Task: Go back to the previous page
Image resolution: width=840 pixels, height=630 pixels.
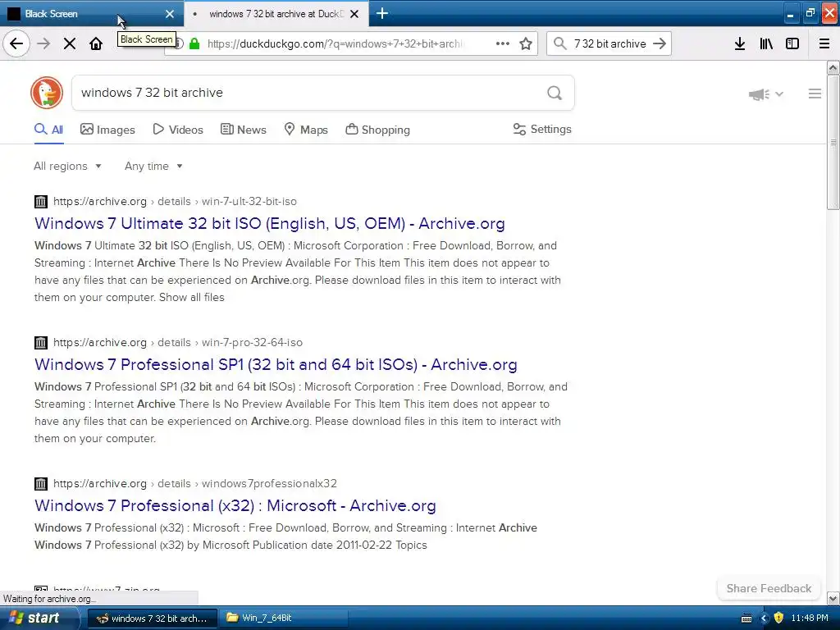Action: click(x=16, y=43)
